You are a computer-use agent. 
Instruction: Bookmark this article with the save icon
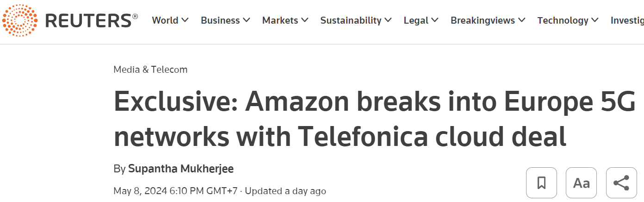pos(541,183)
